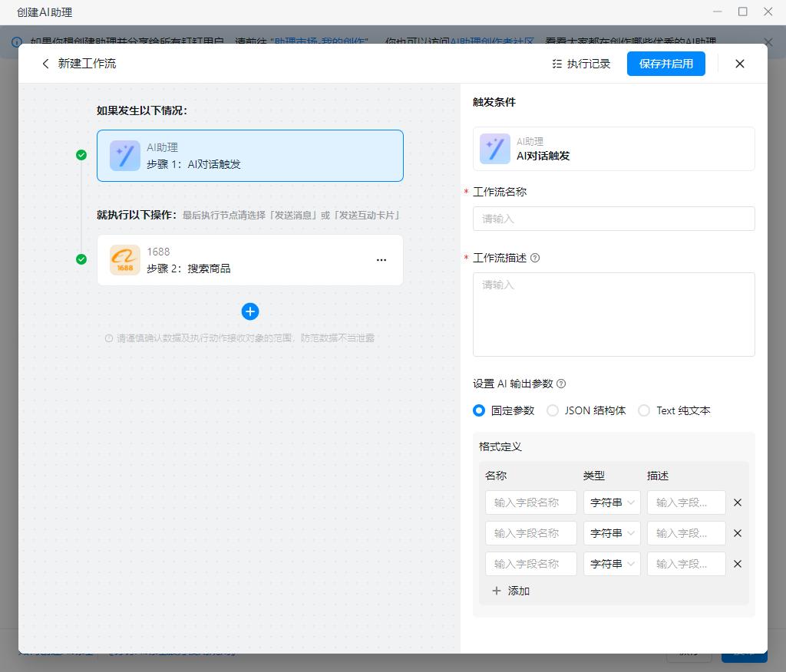Delete the first parameter row with X
The height and width of the screenshot is (672, 786).
point(738,502)
